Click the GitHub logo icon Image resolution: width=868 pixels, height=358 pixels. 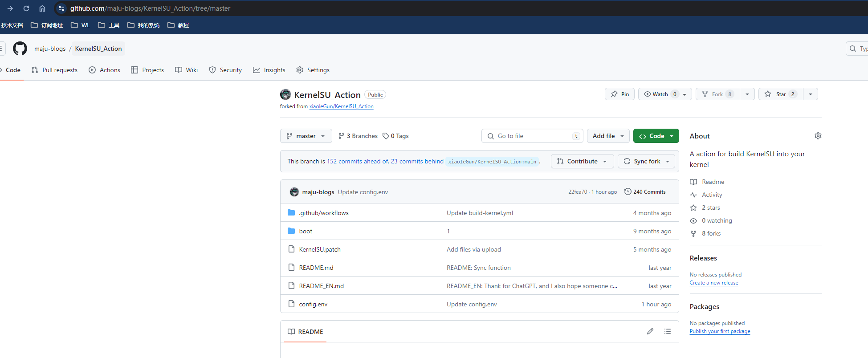(20, 49)
